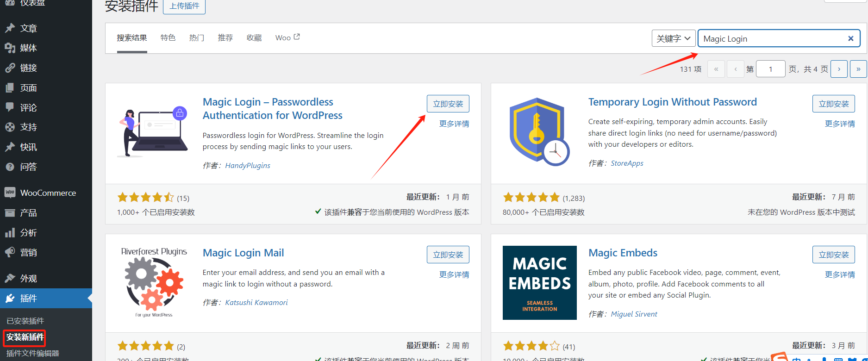Open the 媒体 media icon in sidebar
This screenshot has width=868, height=361.
pyautogui.click(x=10, y=48)
